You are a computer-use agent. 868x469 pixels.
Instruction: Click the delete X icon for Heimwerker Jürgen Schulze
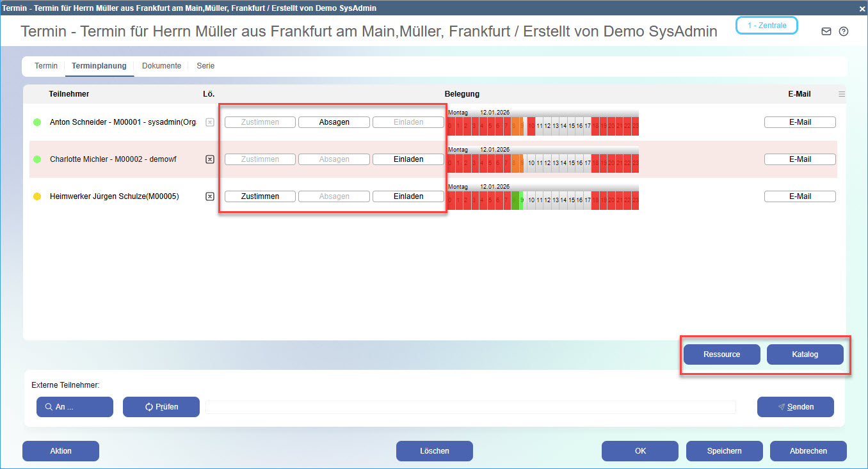209,196
